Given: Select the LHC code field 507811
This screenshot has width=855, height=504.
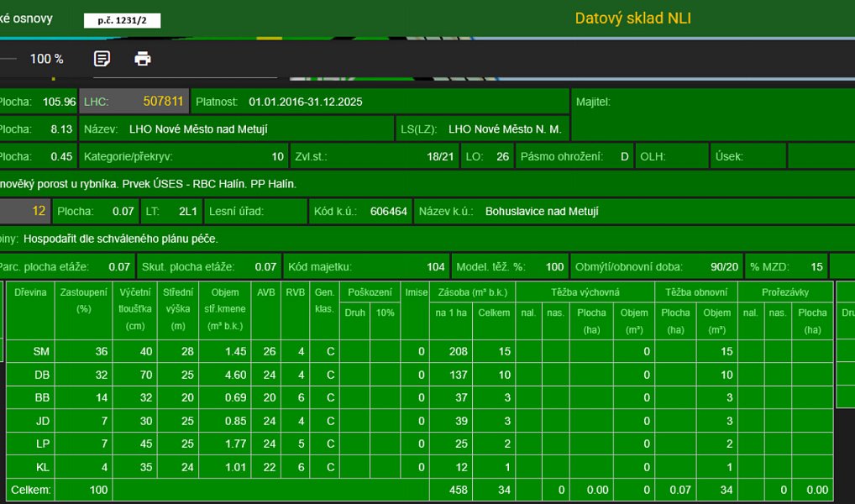Looking at the screenshot, I should pos(134,102).
